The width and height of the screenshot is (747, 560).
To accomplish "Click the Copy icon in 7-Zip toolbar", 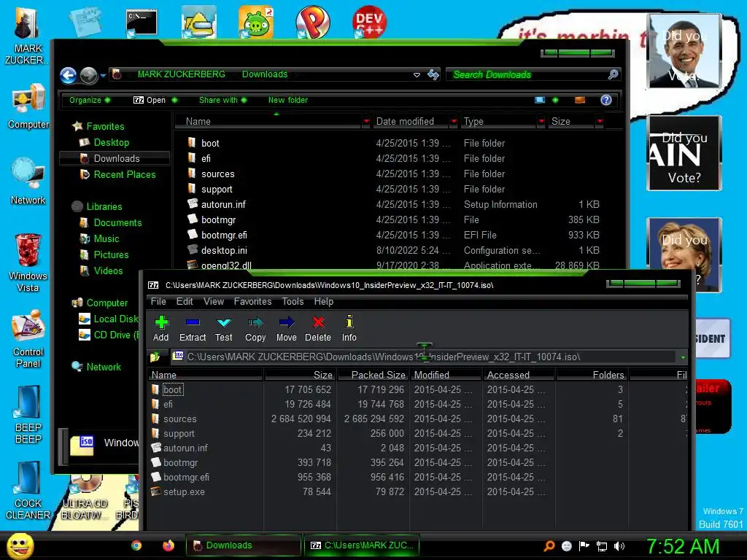I will 255,329.
